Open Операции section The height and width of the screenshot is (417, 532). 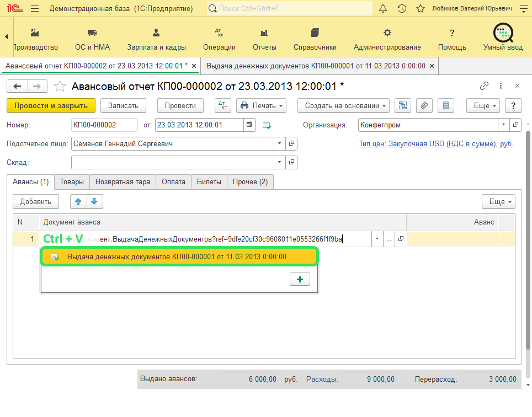[219, 39]
